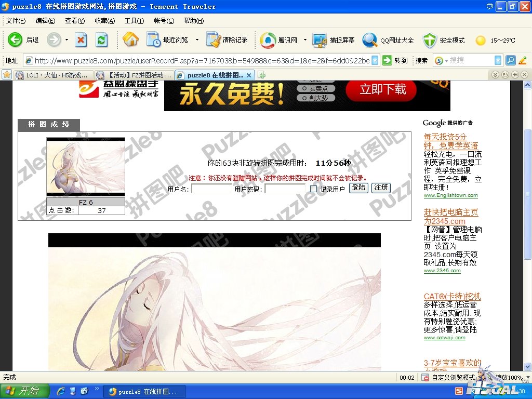Click the green 转到 go arrow
The image size is (532, 399).
(387, 60)
